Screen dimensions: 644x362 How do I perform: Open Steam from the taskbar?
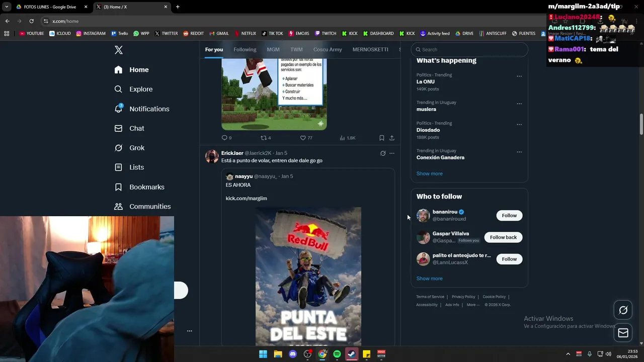[352, 354]
